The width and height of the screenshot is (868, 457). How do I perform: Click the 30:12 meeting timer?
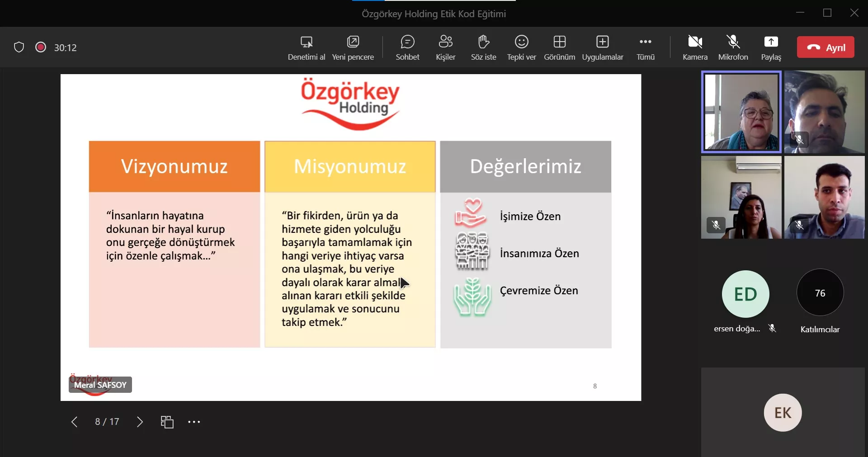pyautogui.click(x=66, y=47)
